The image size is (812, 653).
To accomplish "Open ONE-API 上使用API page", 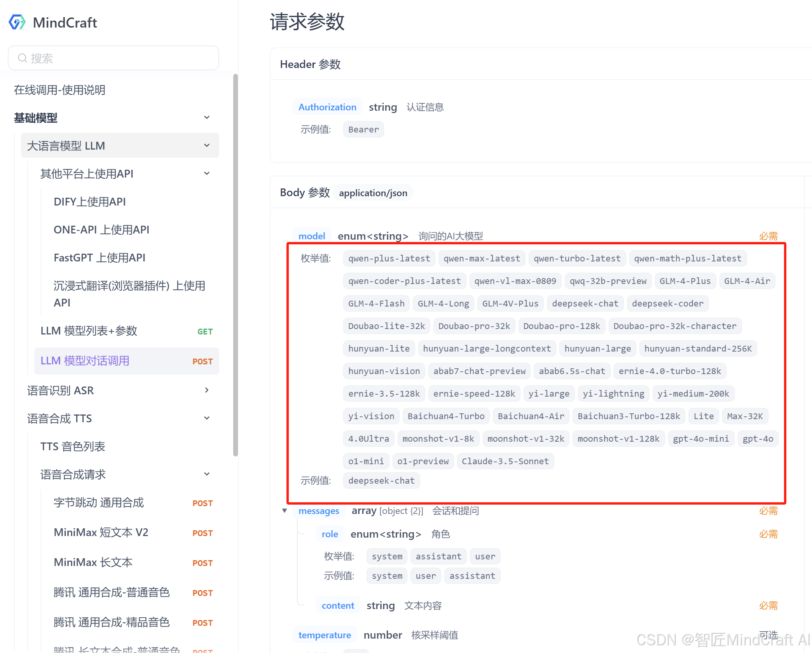I will [101, 230].
